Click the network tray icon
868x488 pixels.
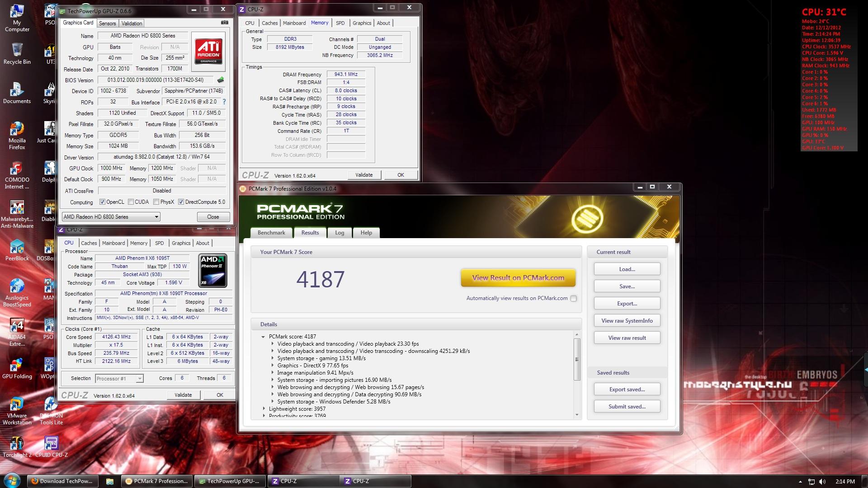point(811,482)
